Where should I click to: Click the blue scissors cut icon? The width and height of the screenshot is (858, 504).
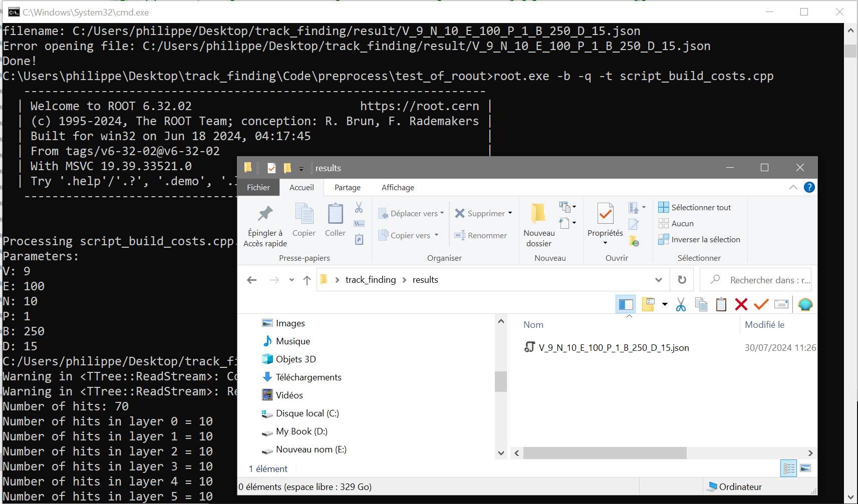[681, 304]
